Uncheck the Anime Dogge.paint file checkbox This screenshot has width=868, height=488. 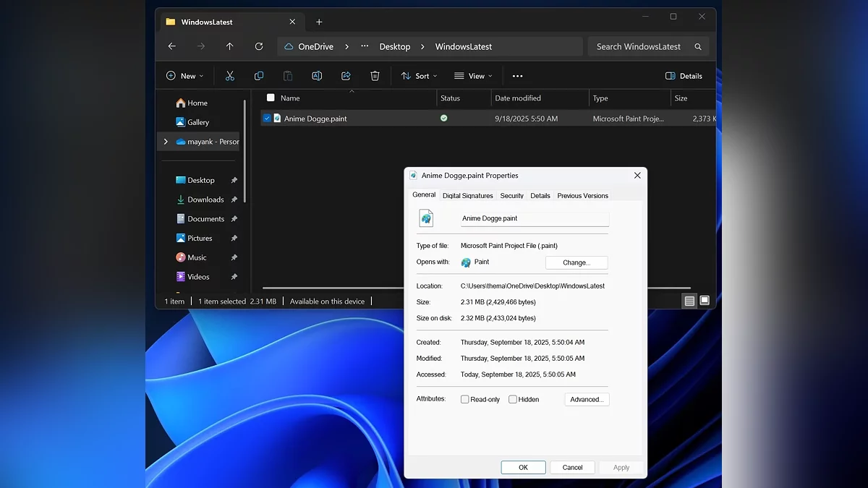(x=267, y=119)
